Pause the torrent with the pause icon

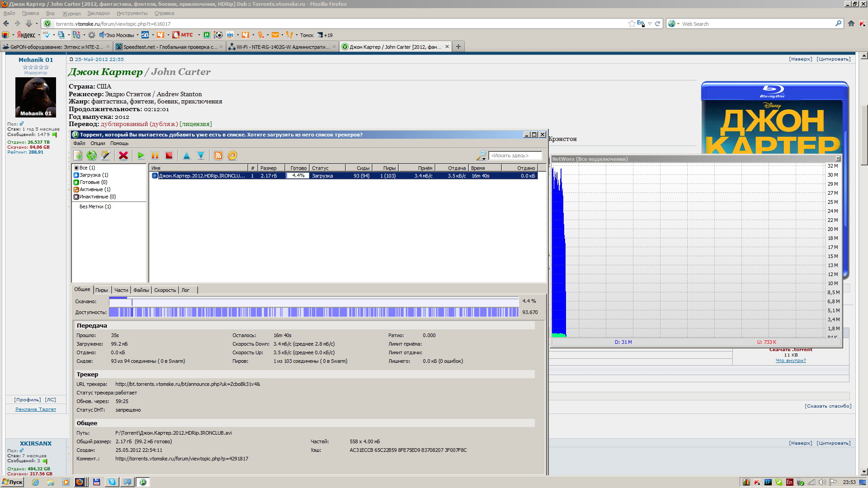tap(155, 155)
